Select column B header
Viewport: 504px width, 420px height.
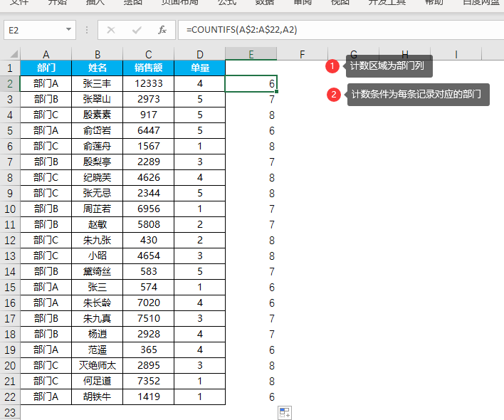(x=97, y=54)
